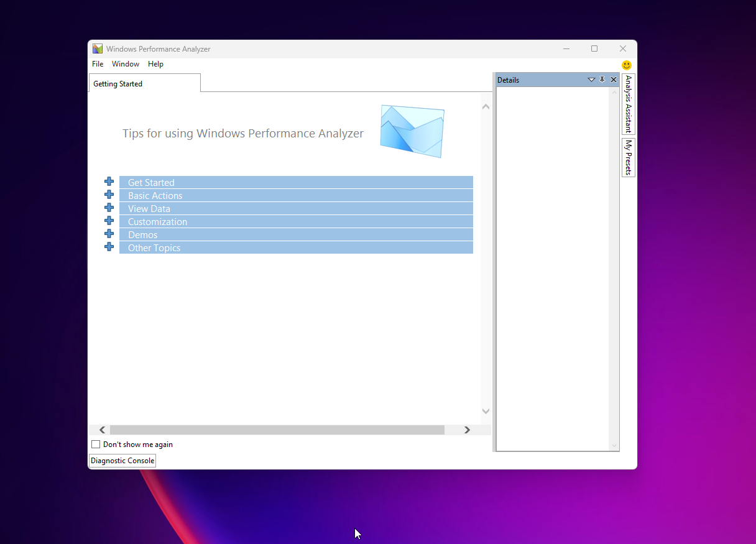Expand the Demos plus icon
Image resolution: width=756 pixels, height=544 pixels.
(x=109, y=234)
